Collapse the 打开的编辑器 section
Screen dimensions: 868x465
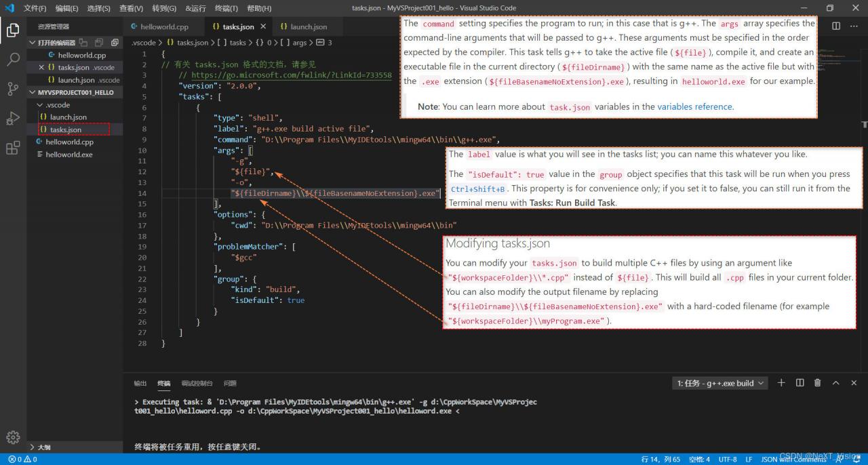point(32,43)
